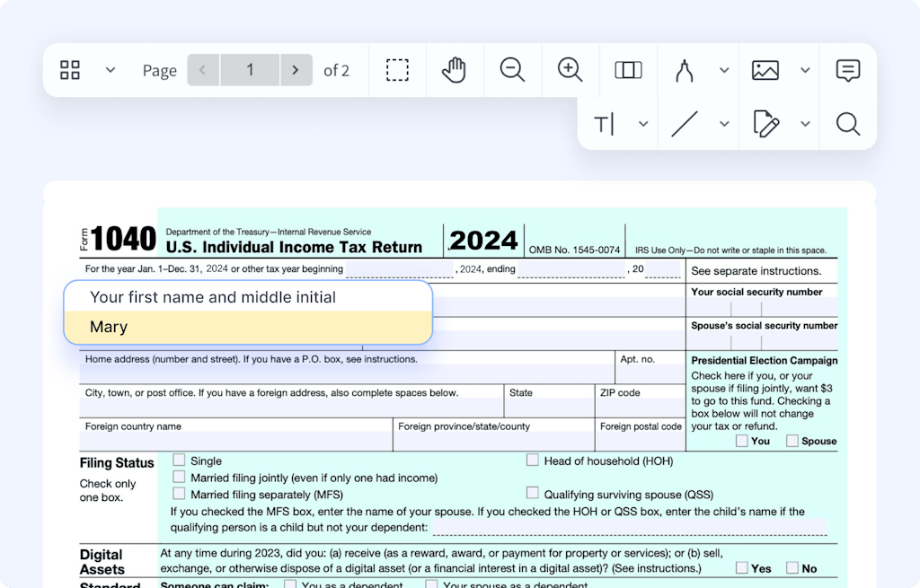This screenshot has width=920, height=588.
Task: Go to the previous page
Action: (x=203, y=70)
